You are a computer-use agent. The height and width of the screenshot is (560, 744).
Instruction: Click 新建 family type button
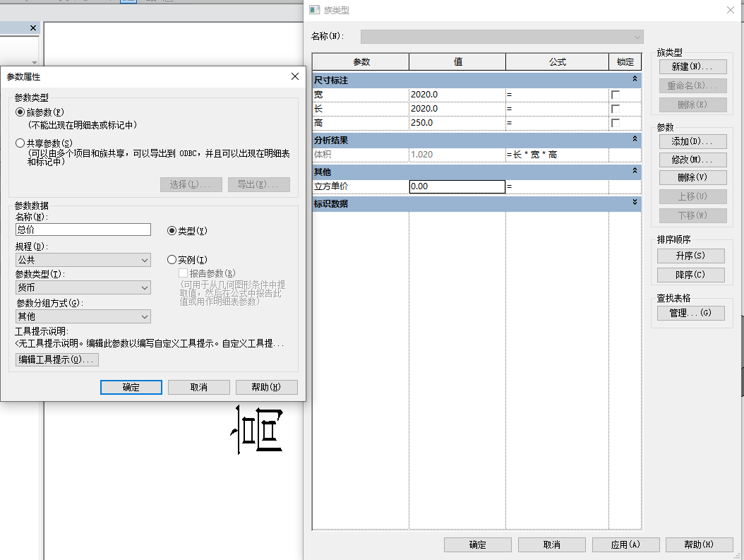(x=692, y=67)
